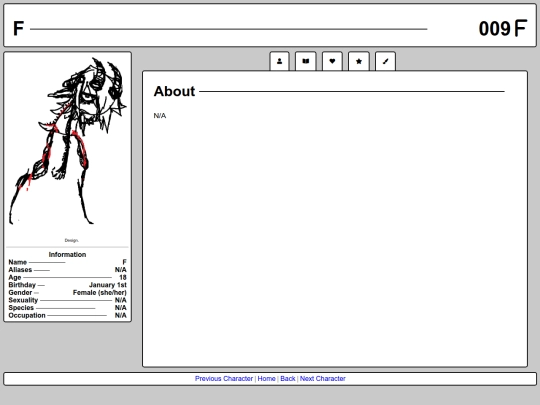Click the Birthday value 'January 1st'

[x=108, y=285]
